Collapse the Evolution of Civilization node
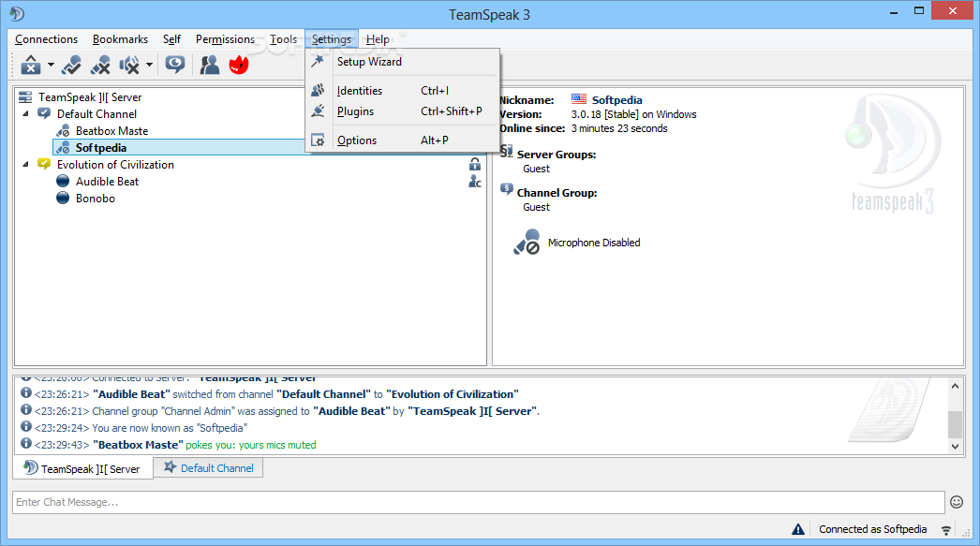Screen dimensions: 980x546 25,164
